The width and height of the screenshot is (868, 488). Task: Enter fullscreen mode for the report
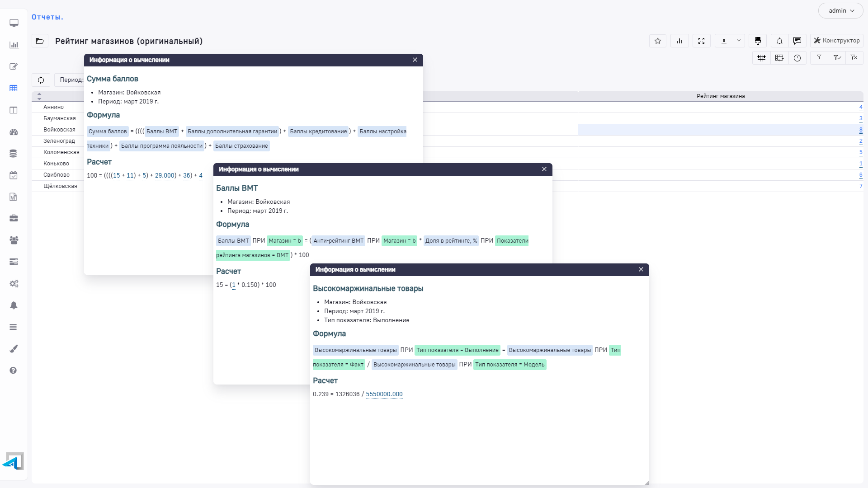[x=701, y=41]
